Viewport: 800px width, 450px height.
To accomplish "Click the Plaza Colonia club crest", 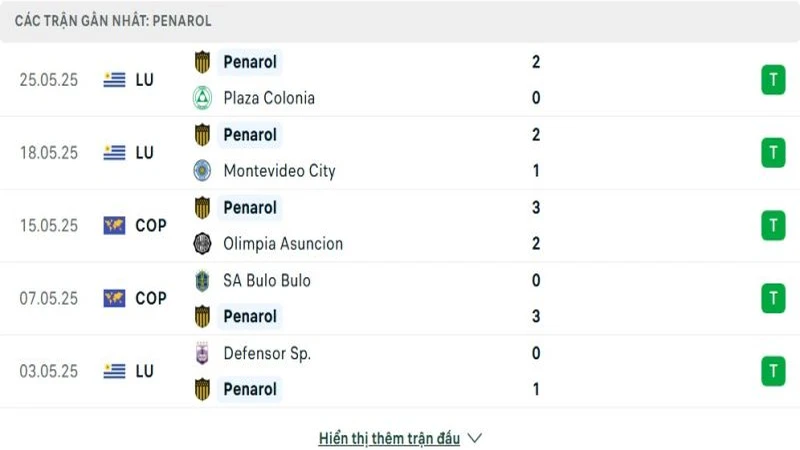I will click(202, 98).
